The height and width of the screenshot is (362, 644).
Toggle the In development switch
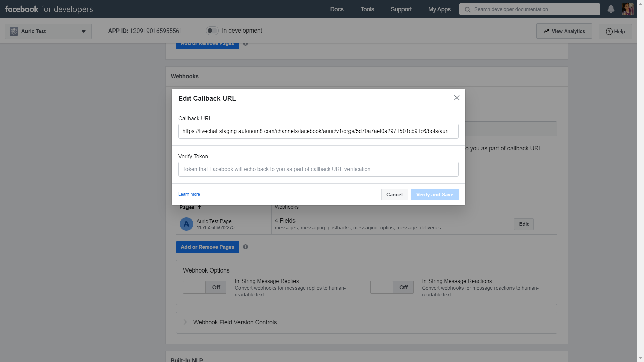(212, 31)
